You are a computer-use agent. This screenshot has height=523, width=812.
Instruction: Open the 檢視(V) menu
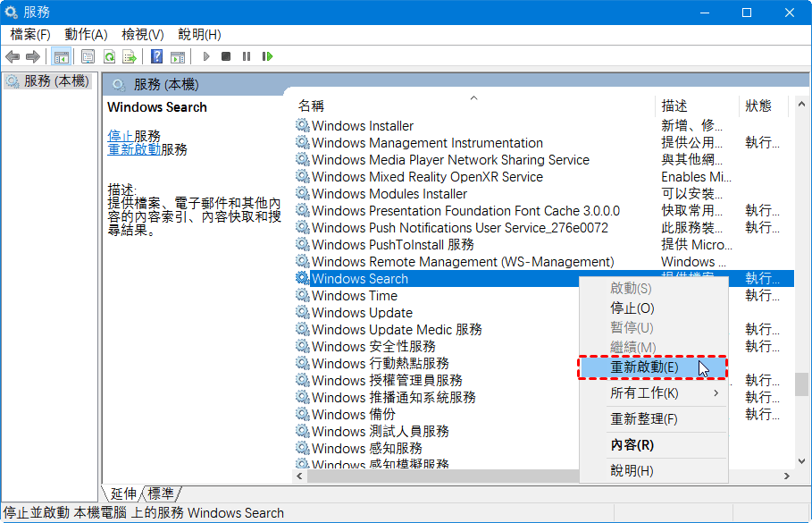(x=142, y=35)
